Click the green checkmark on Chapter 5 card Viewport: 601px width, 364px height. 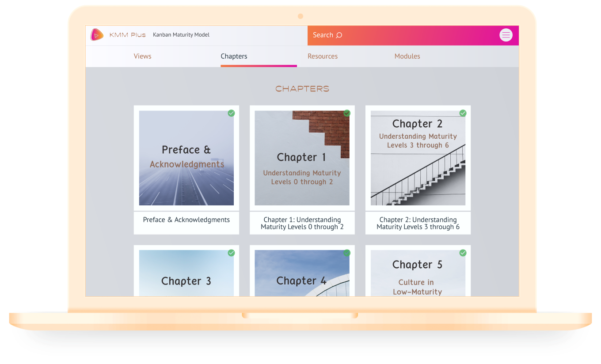point(463,253)
